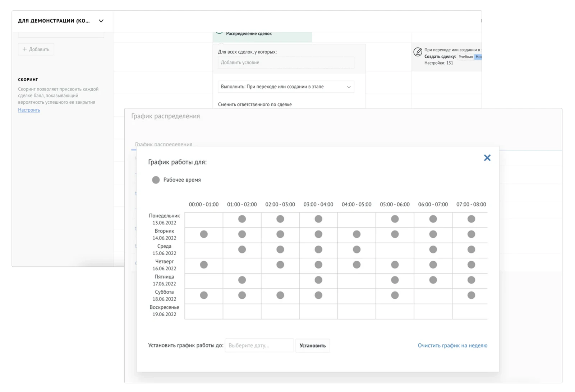Toggle Пятница 04:00 - 05:00 empty cell
This screenshot has width=575, height=392.
(356, 281)
